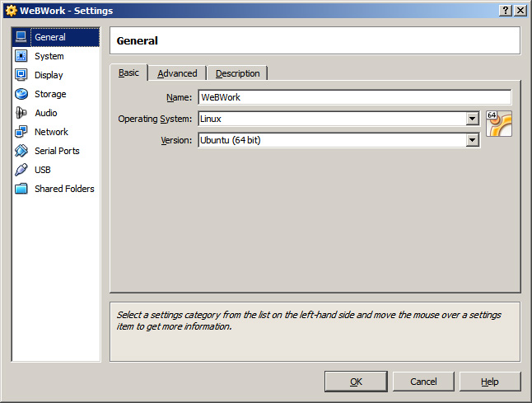Select the Network label in the sidebar
Image resolution: width=532 pixels, height=403 pixels.
click(51, 132)
